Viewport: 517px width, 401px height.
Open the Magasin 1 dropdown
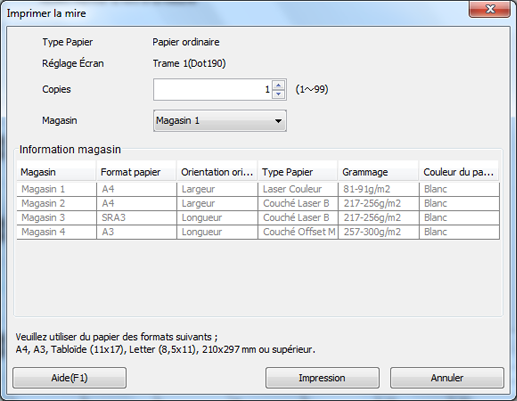point(220,121)
